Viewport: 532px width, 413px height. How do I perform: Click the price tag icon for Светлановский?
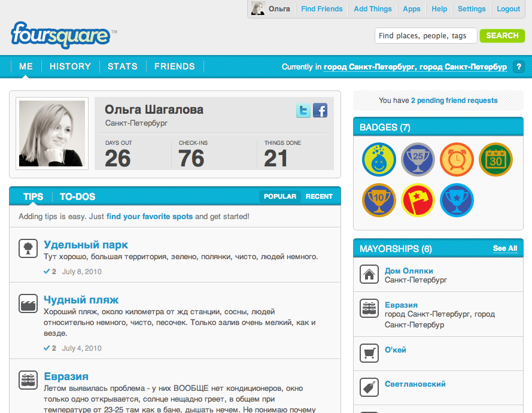pos(369,387)
